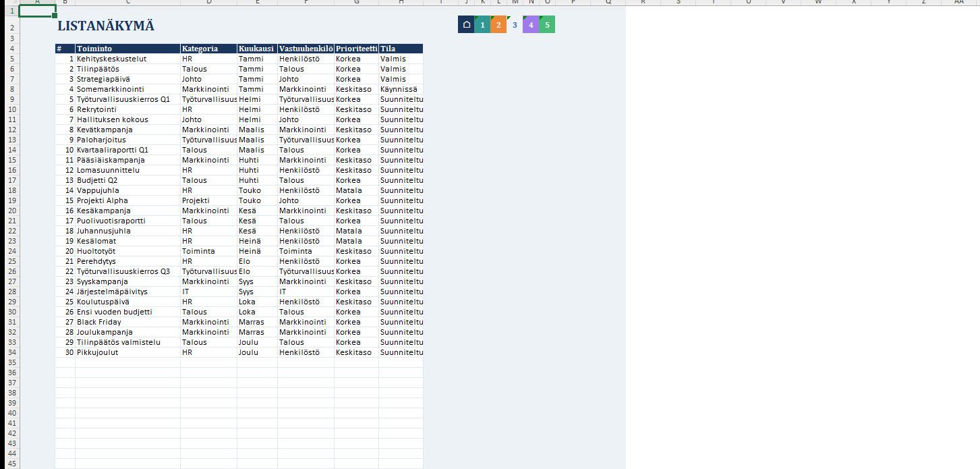Screen dimensions: 980x469
Task: Click the Prioriteetti header cell
Action: (356, 49)
